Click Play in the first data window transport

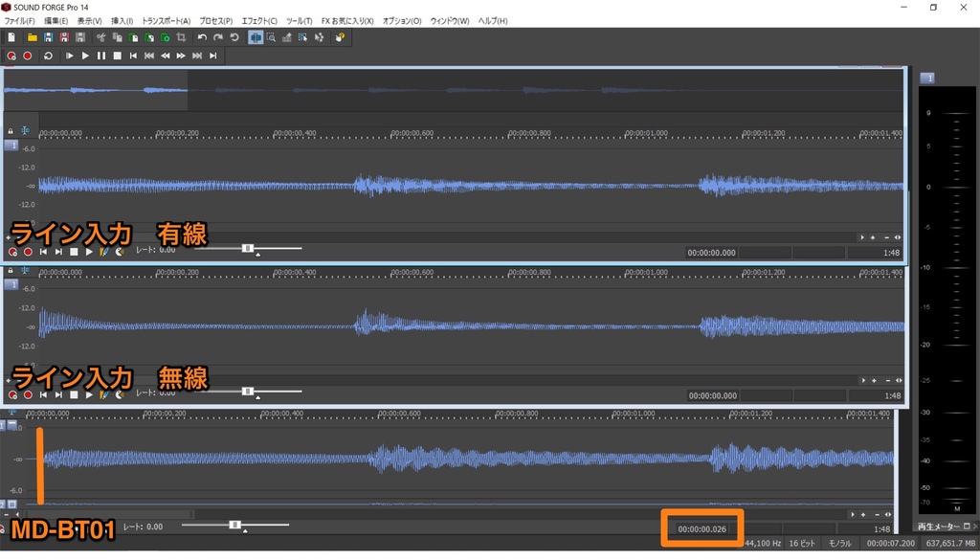click(89, 252)
